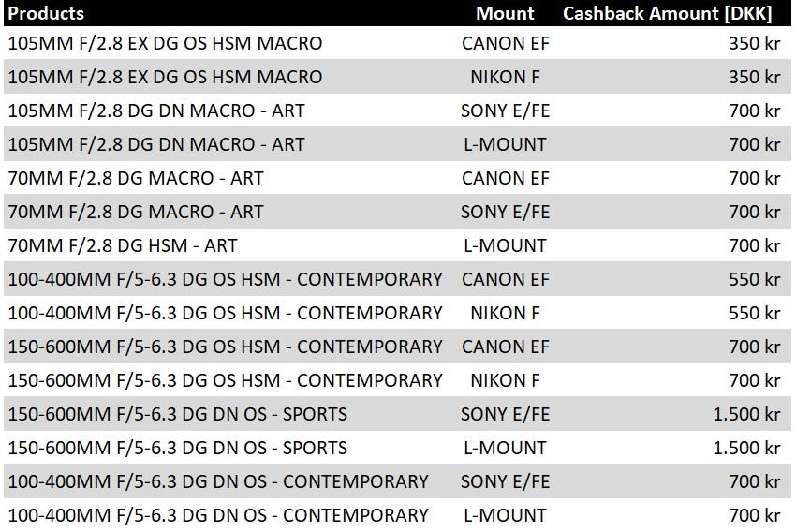This screenshot has width=796, height=532.
Task: Click 1.500 kr cashback in Sony E/FE Sports row
Action: [746, 415]
